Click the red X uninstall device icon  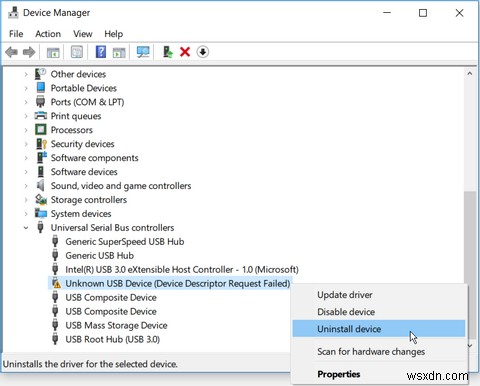(185, 52)
